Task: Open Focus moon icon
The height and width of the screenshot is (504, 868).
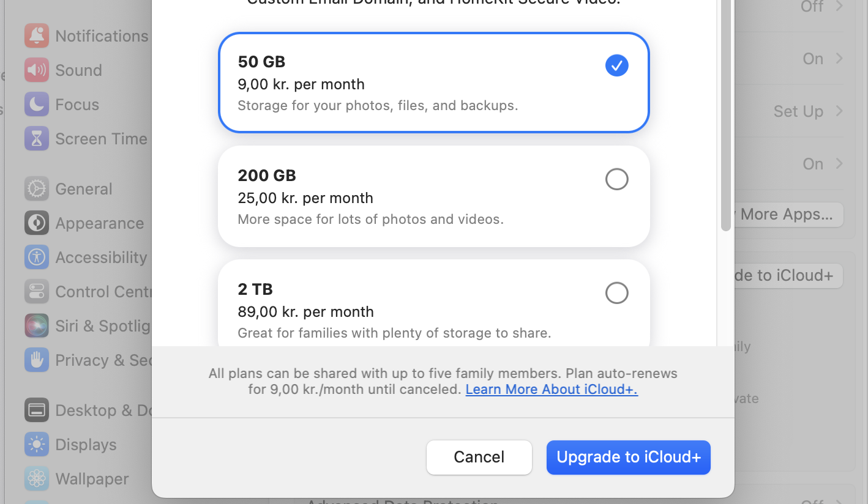Action: pos(37,105)
